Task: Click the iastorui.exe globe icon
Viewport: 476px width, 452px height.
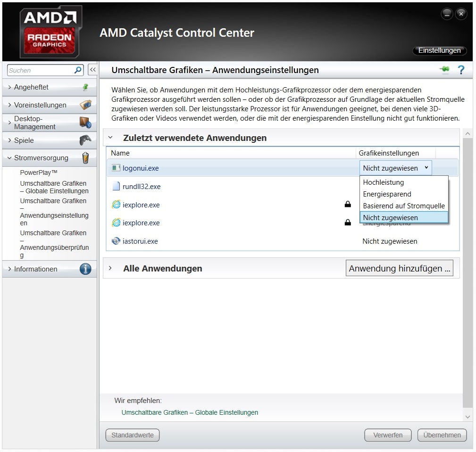Action: coord(116,241)
